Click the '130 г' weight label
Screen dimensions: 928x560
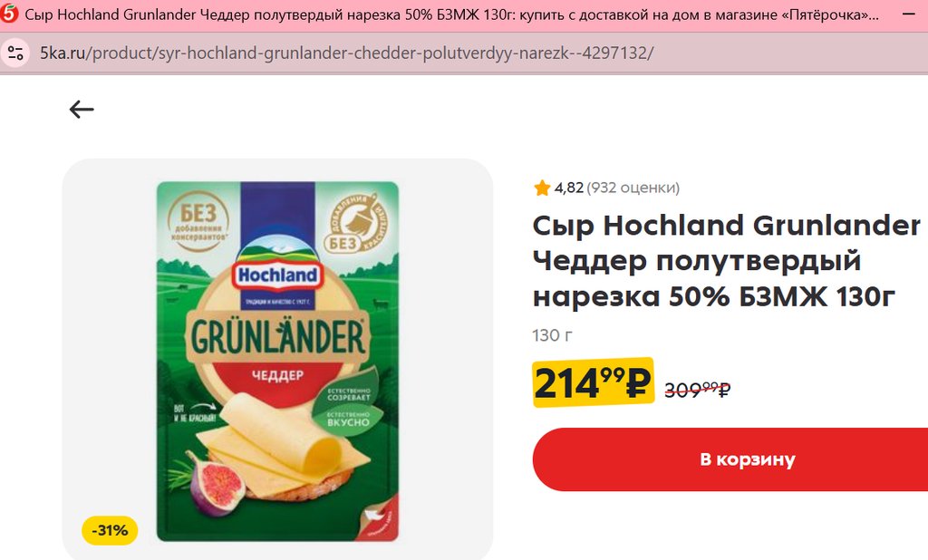552,335
